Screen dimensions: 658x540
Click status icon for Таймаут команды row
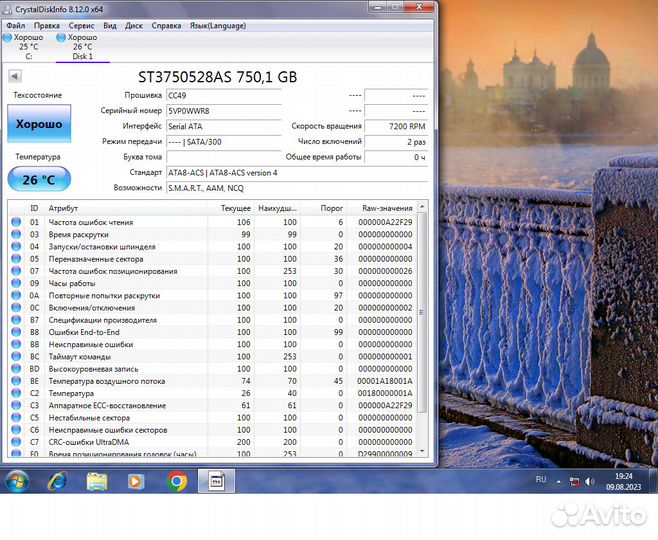(16, 356)
